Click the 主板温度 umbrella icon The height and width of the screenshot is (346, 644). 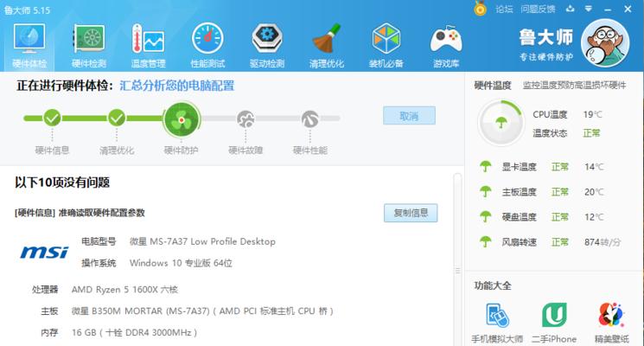click(486, 191)
